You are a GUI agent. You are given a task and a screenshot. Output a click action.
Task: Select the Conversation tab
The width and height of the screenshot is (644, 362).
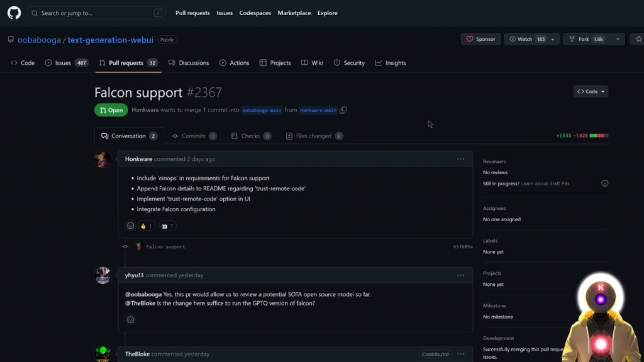[x=129, y=136]
